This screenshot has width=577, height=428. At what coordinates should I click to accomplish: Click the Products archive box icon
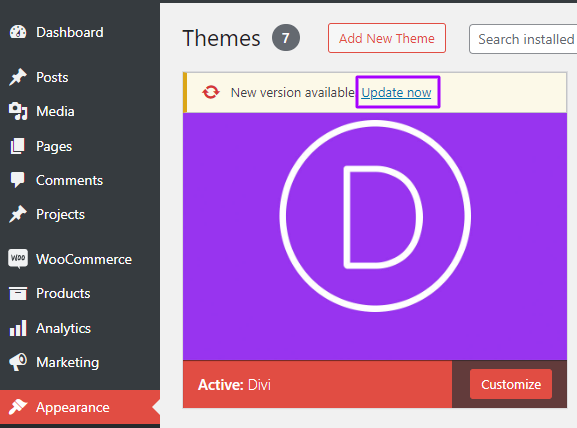point(18,293)
